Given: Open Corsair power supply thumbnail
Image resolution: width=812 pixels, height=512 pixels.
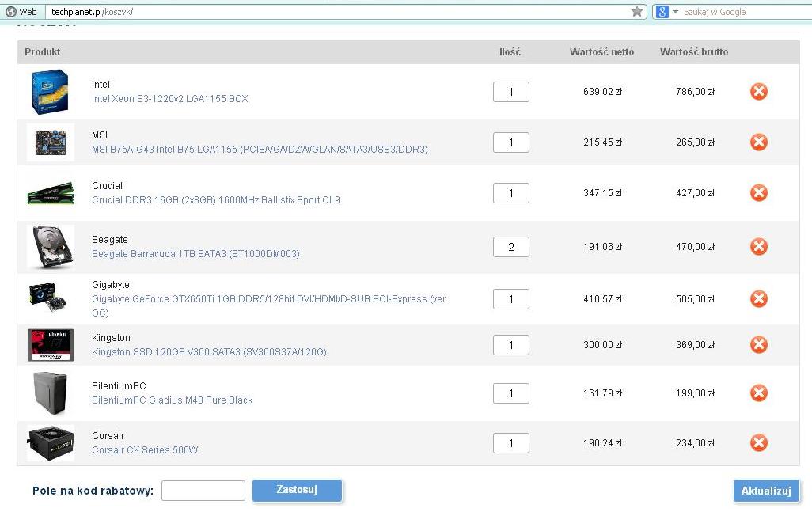Looking at the screenshot, I should pos(50,443).
